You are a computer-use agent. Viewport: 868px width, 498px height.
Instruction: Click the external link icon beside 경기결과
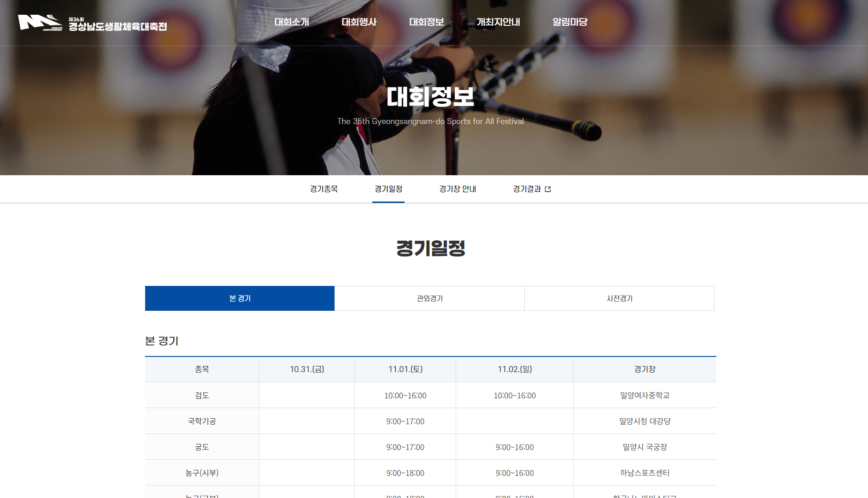[x=548, y=189]
